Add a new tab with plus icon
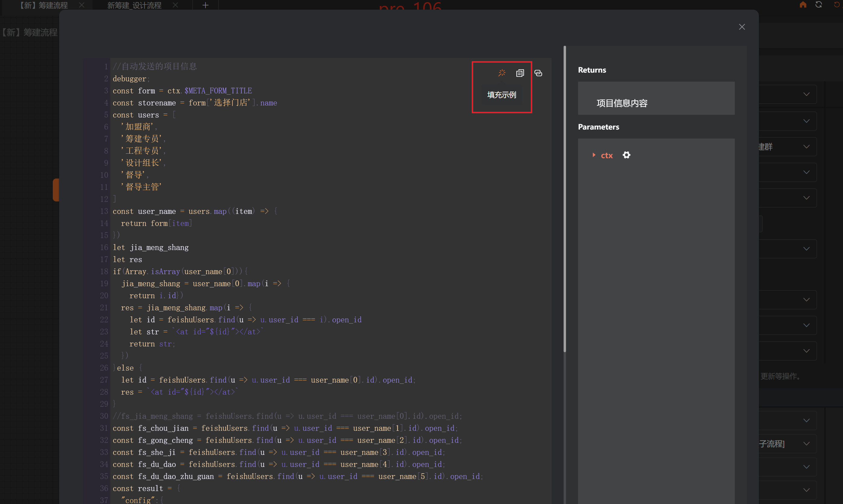Screen dimensions: 843x504 click(205, 5)
